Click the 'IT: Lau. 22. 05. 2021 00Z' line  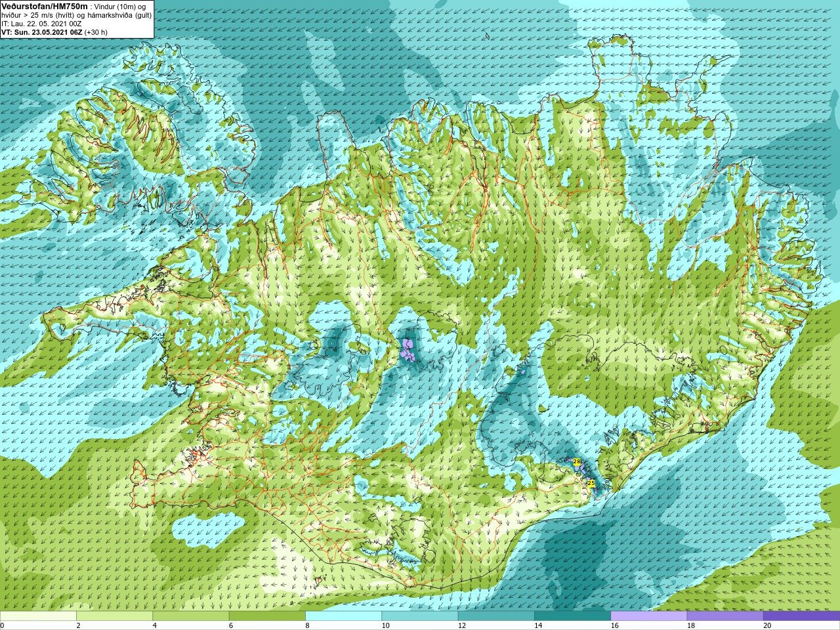(41, 24)
